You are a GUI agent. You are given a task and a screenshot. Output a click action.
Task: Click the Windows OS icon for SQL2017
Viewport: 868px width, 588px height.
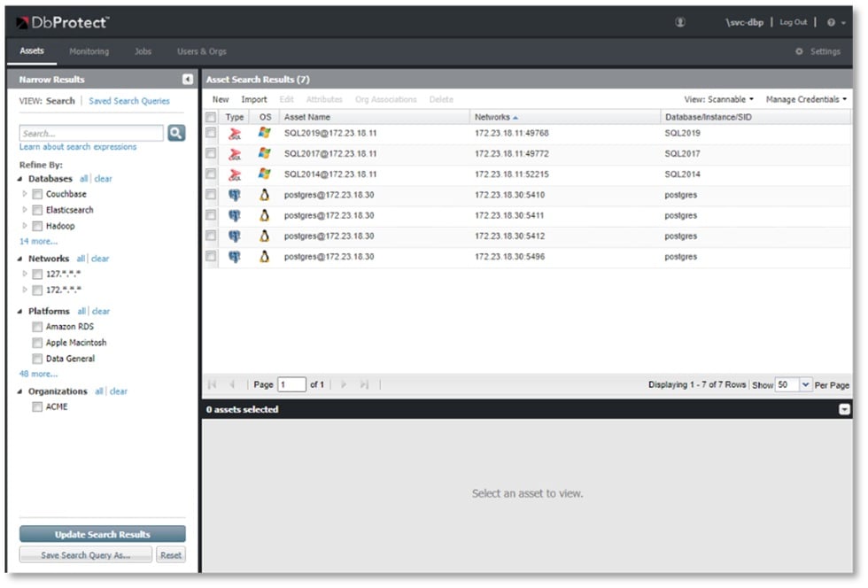tap(265, 153)
